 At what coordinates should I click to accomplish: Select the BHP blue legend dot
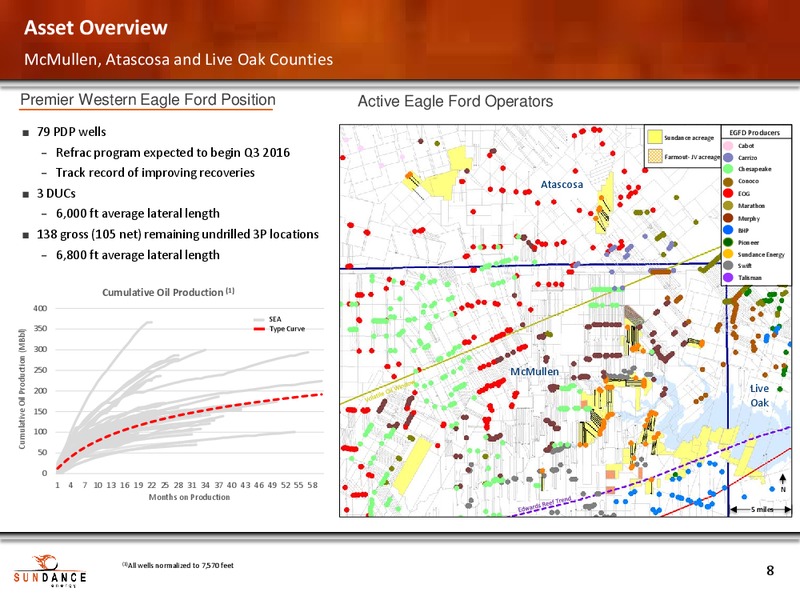tap(728, 230)
